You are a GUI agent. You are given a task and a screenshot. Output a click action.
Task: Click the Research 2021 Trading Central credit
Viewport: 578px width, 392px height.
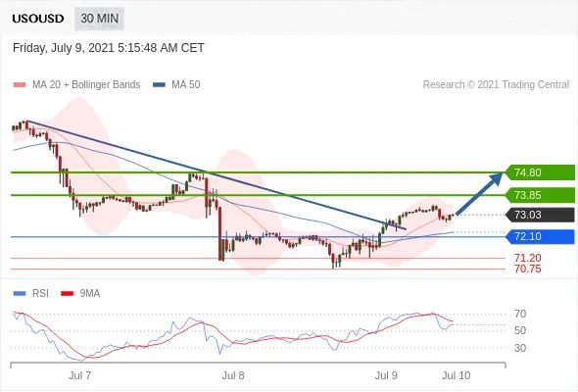pos(496,85)
